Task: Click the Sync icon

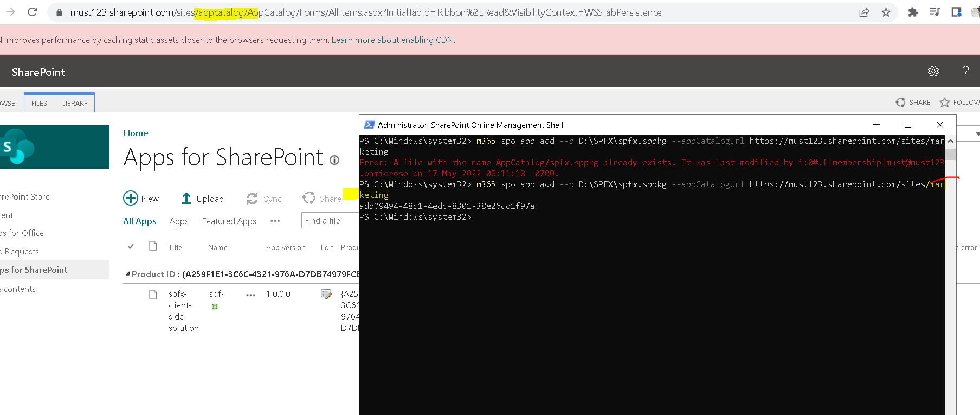Action: [252, 199]
